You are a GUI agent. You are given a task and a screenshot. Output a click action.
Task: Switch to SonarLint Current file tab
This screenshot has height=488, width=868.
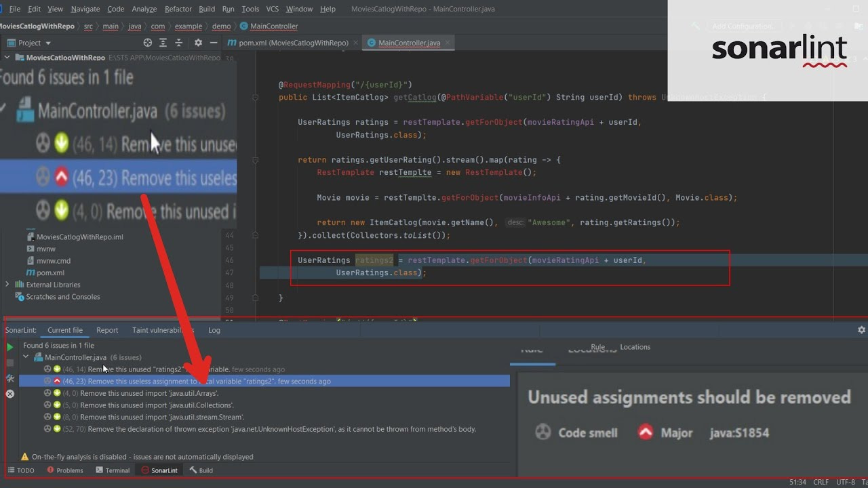pyautogui.click(x=65, y=330)
